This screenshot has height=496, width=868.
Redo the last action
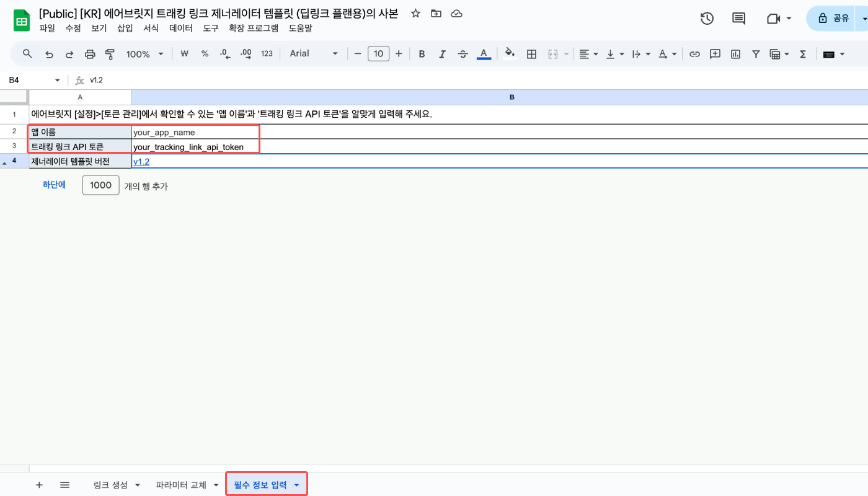69,54
